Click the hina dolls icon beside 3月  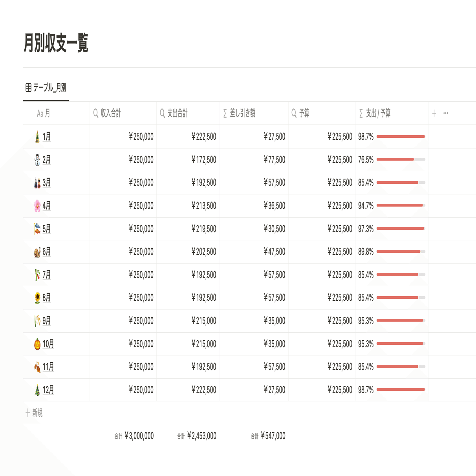(37, 183)
